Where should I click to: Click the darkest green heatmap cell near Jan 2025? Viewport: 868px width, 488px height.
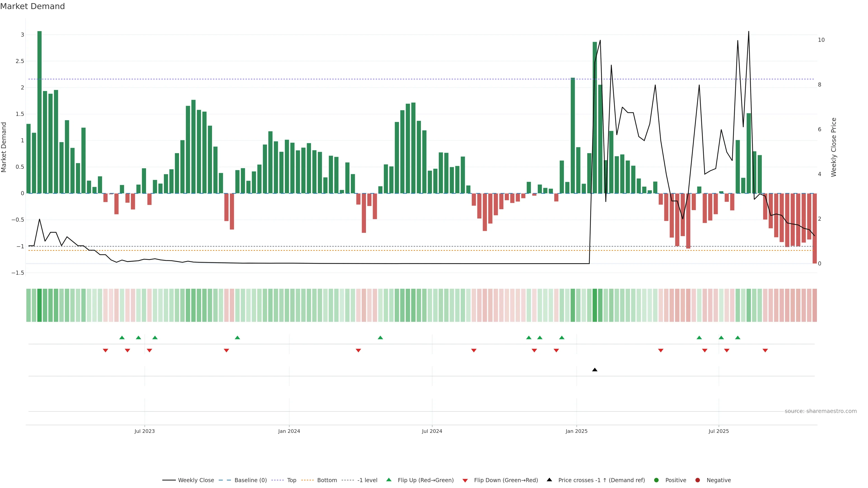tap(595, 305)
